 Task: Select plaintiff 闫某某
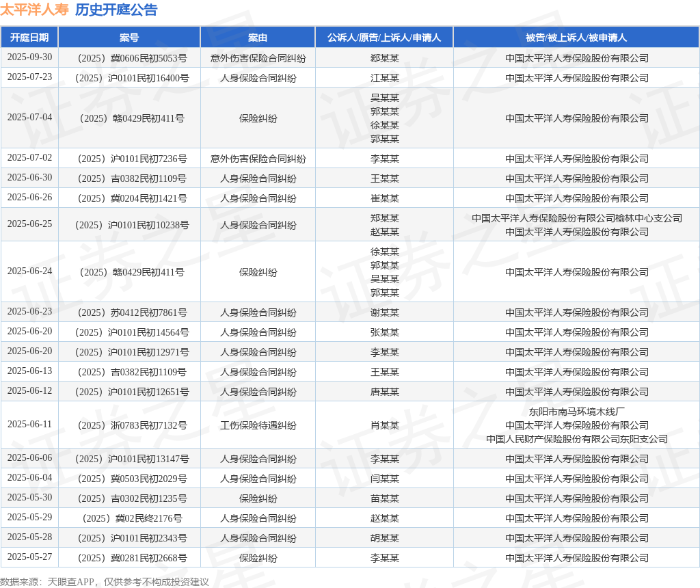coord(384,479)
